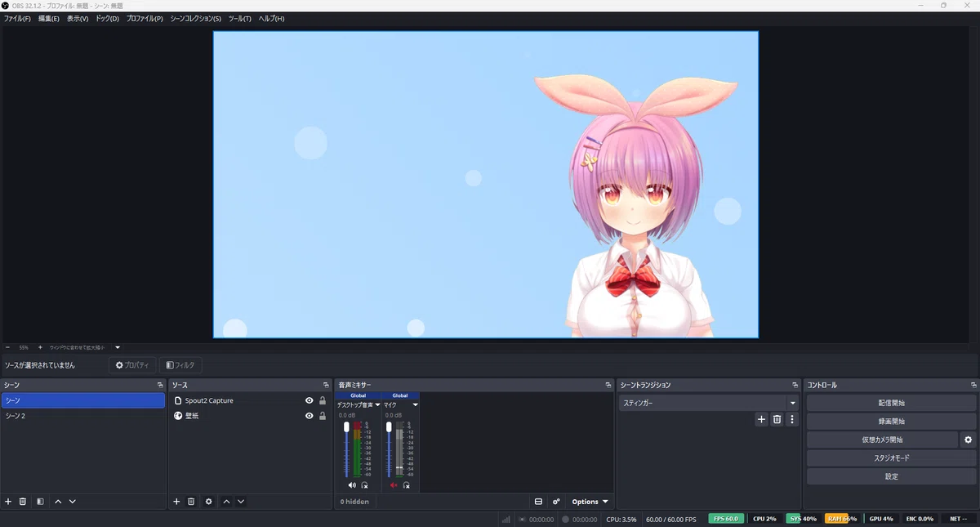Click 0 hidden label in audio mixer
Screen dimensions: 980x527
click(x=354, y=502)
